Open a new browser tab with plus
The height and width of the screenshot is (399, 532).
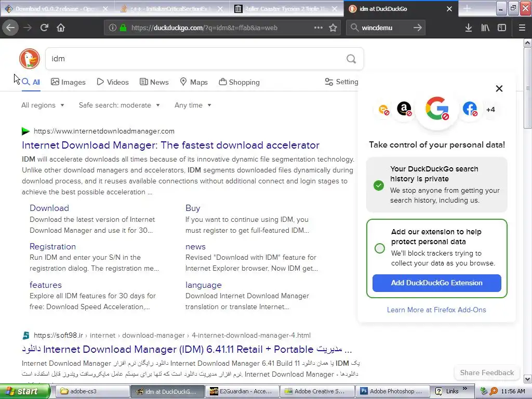tap(467, 8)
